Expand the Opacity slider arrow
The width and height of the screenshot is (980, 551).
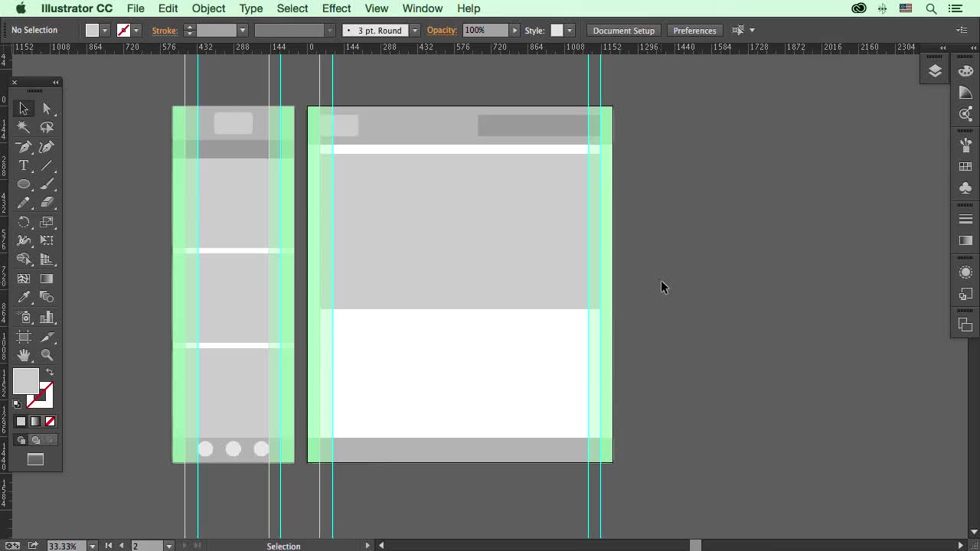[x=514, y=31]
